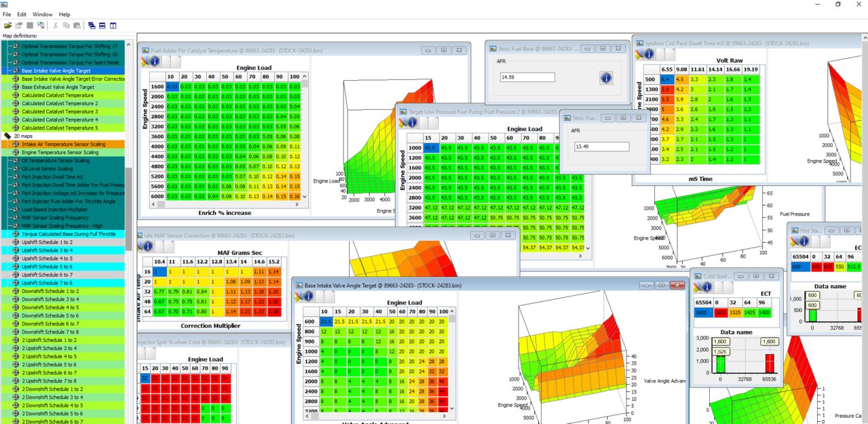This screenshot has width=868, height=424.
Task: Click scroll up arrow in Map definitions list
Action: (x=128, y=45)
